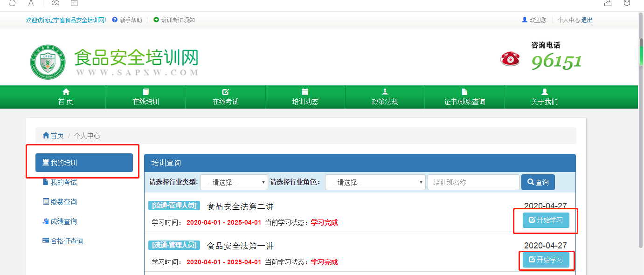Click the share icon in browser toolbar
The height and width of the screenshot is (275, 644).
pyautogui.click(x=608, y=3)
